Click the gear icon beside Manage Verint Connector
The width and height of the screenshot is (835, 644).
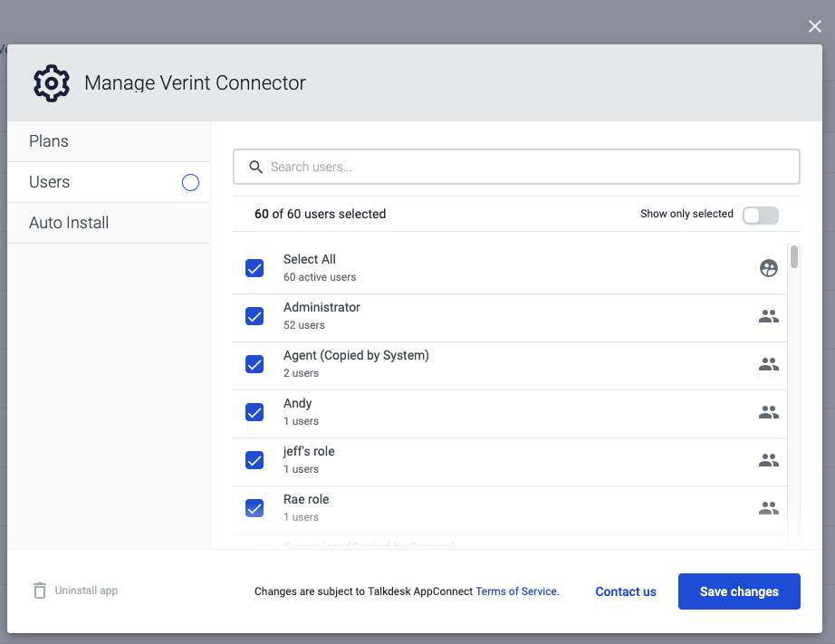click(51, 83)
